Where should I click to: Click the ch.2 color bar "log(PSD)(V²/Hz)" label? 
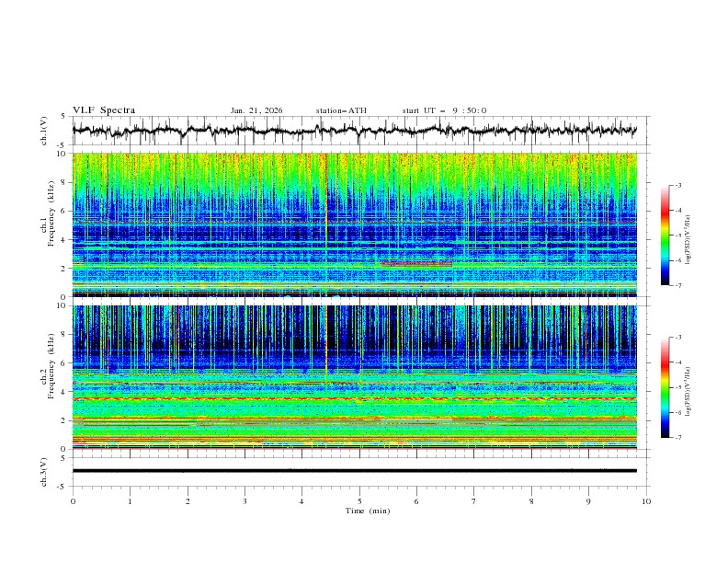click(688, 391)
